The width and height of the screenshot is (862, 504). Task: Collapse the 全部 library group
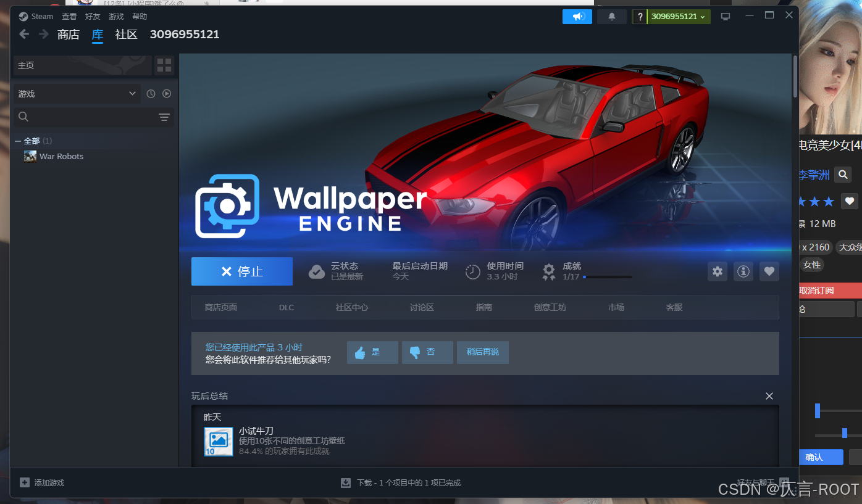coord(18,141)
